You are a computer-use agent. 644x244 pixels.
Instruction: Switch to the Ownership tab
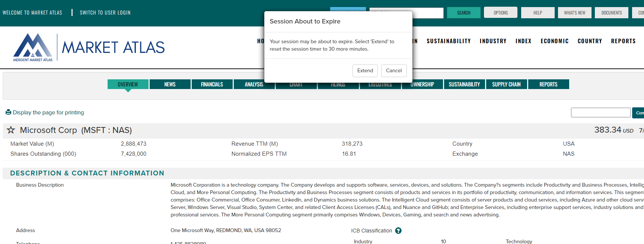[x=423, y=85]
